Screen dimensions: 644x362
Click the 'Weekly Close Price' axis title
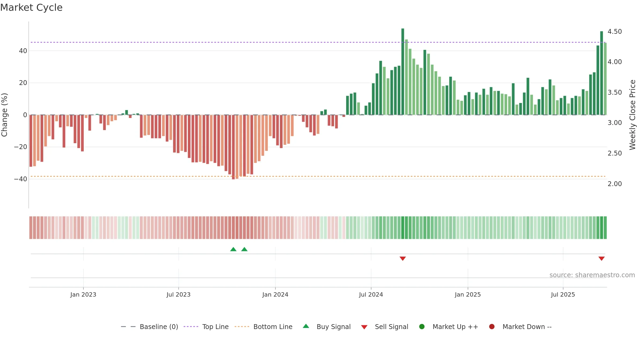click(632, 115)
